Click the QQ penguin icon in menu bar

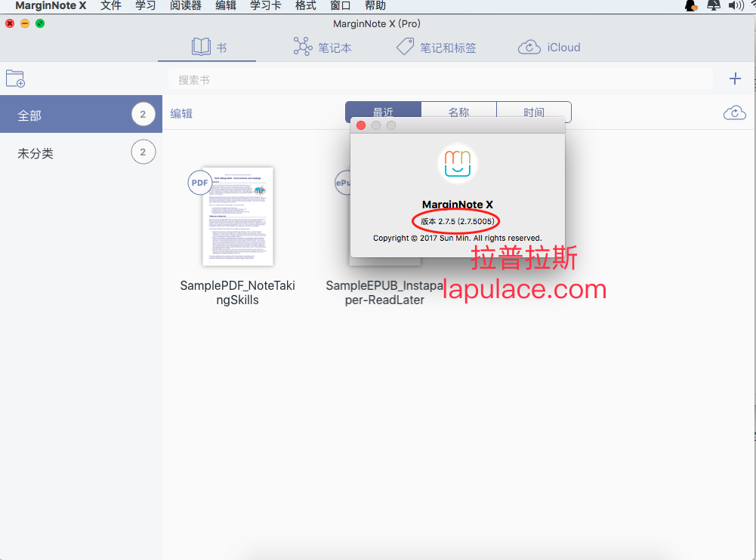[691, 6]
